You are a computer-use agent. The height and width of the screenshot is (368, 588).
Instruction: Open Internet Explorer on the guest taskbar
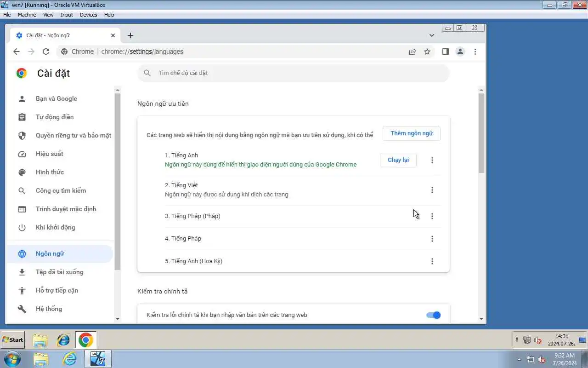click(x=63, y=340)
